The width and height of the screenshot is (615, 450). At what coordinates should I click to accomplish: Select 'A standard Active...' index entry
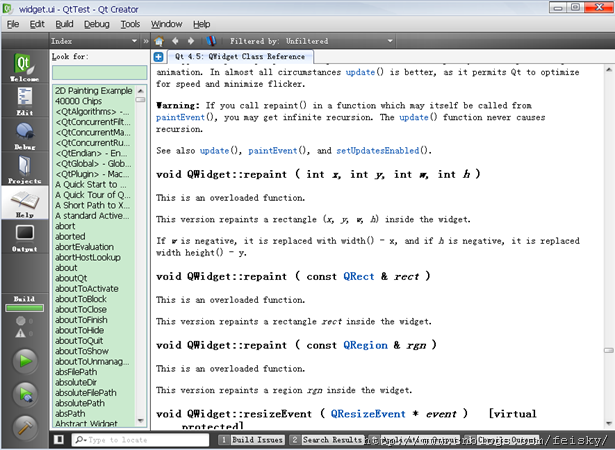[94, 216]
